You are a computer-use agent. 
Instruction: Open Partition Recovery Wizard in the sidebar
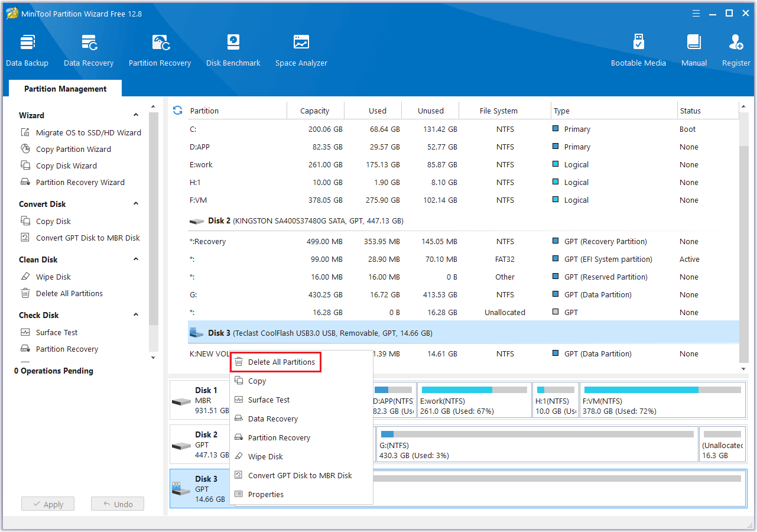[x=73, y=182]
